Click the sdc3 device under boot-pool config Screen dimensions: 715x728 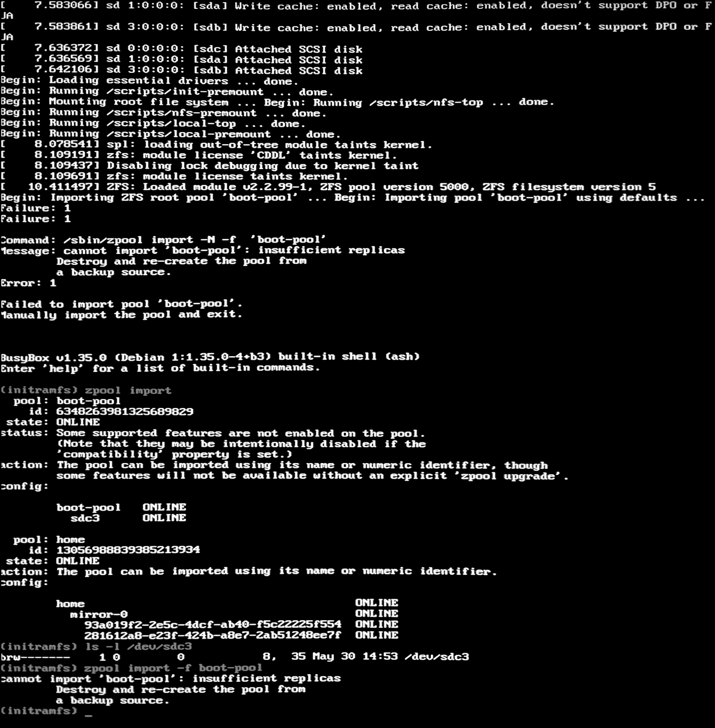pos(85,518)
